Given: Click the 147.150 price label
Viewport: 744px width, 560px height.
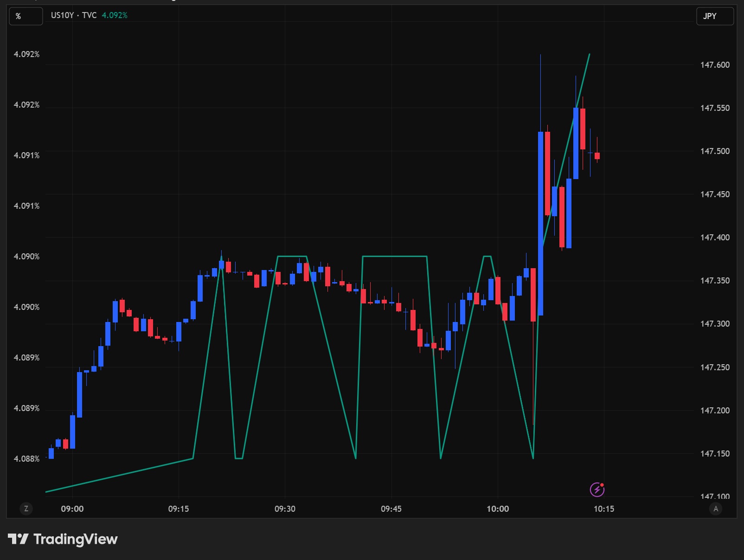Looking at the screenshot, I should (x=715, y=454).
